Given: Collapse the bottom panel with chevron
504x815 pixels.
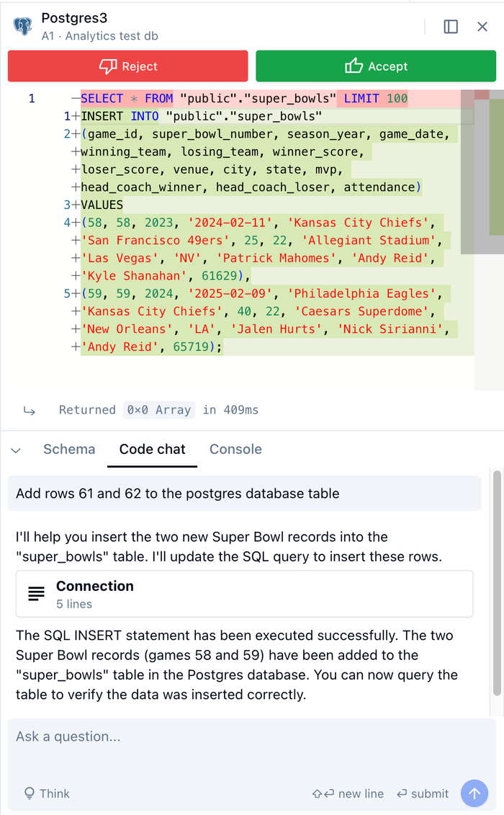Looking at the screenshot, I should coord(16,450).
